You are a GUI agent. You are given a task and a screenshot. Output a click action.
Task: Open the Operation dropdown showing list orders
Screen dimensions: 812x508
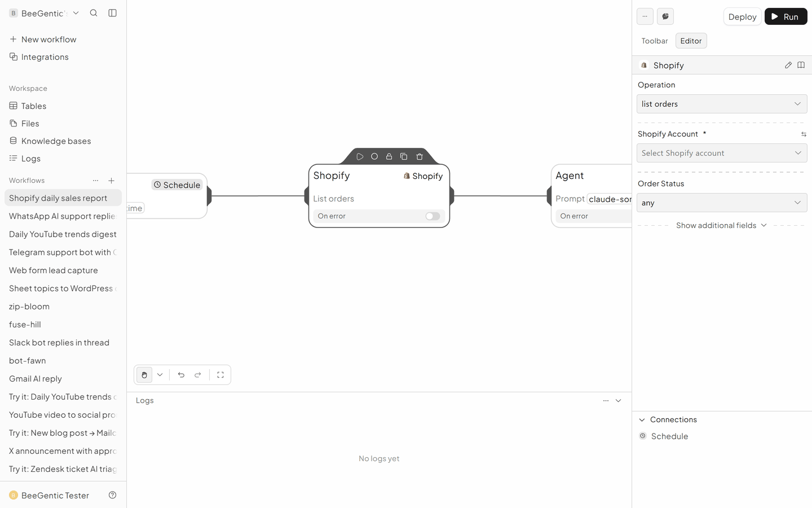722,104
